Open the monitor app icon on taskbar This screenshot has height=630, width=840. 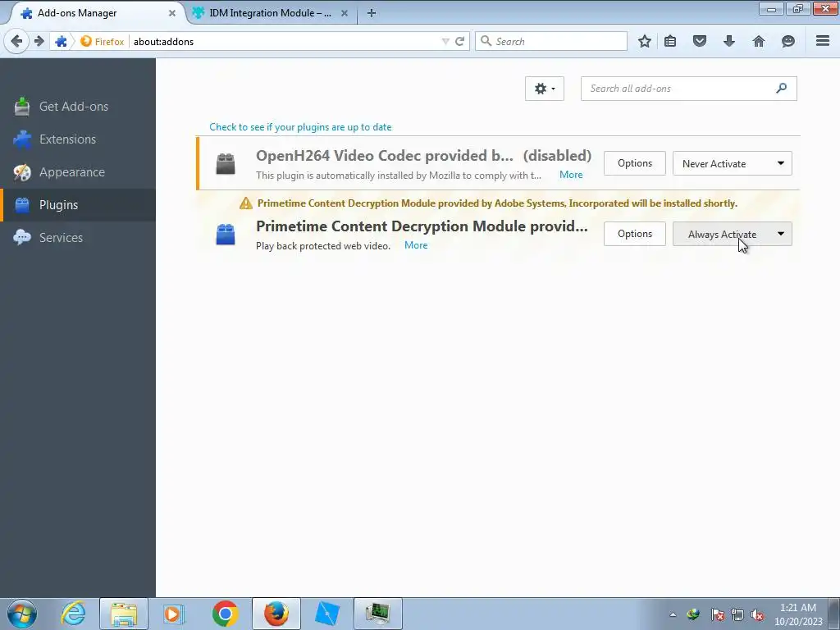tap(378, 614)
